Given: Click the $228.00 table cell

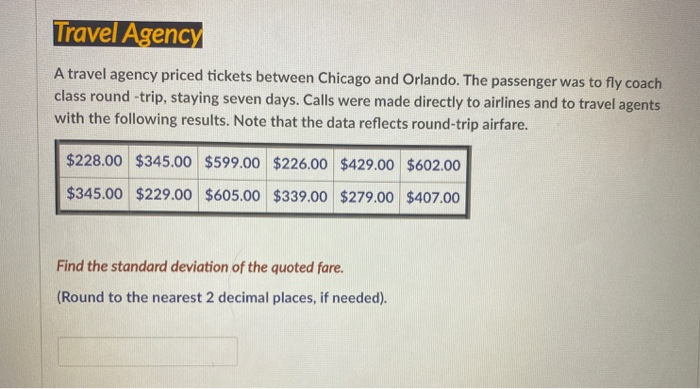Looking at the screenshot, I should coord(94,160).
